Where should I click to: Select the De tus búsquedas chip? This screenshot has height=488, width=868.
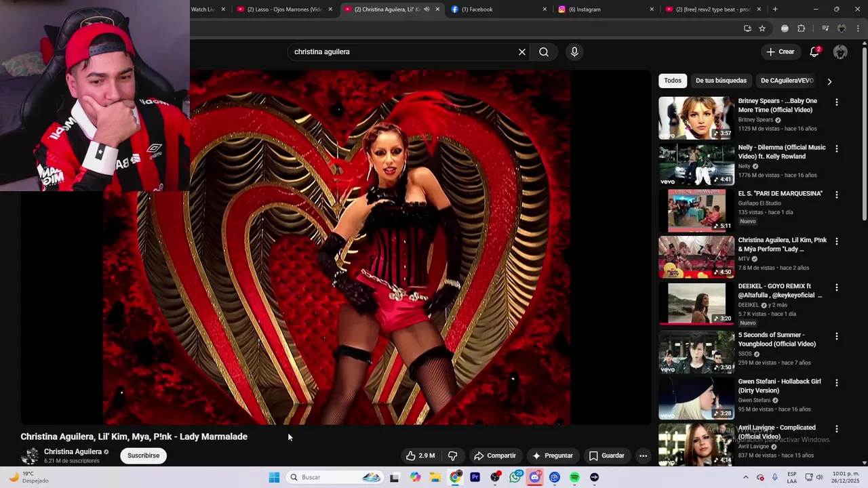pos(721,81)
